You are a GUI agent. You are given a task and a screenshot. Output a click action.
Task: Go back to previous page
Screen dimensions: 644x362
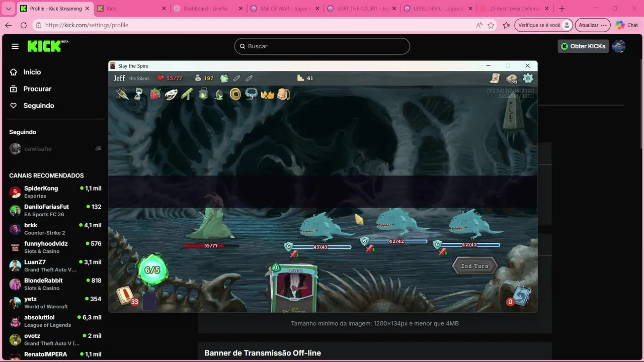(9, 25)
